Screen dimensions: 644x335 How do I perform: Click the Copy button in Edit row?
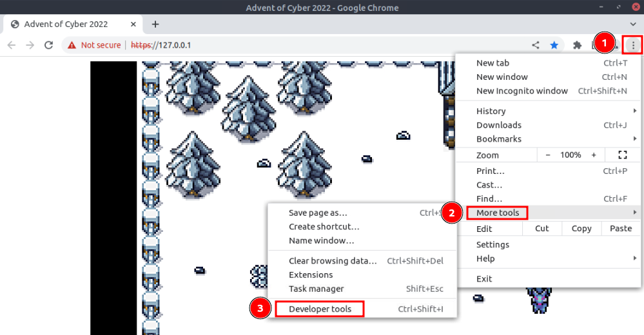pos(581,229)
